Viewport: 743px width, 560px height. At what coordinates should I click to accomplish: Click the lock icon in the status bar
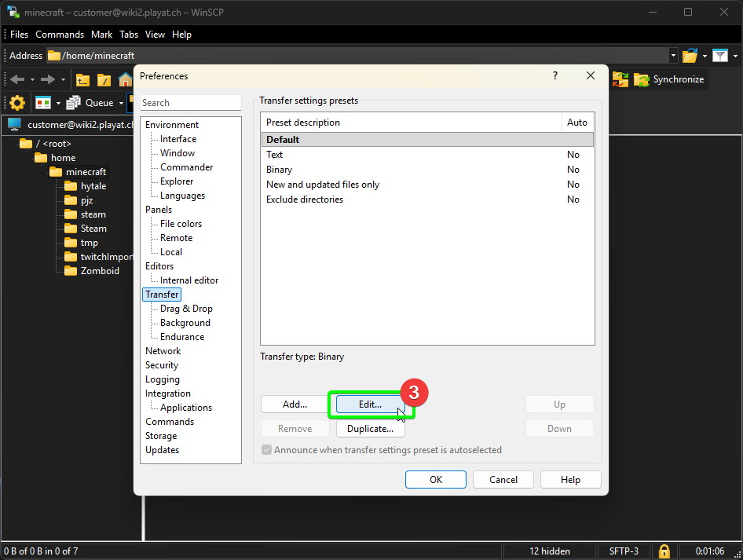[664, 551]
